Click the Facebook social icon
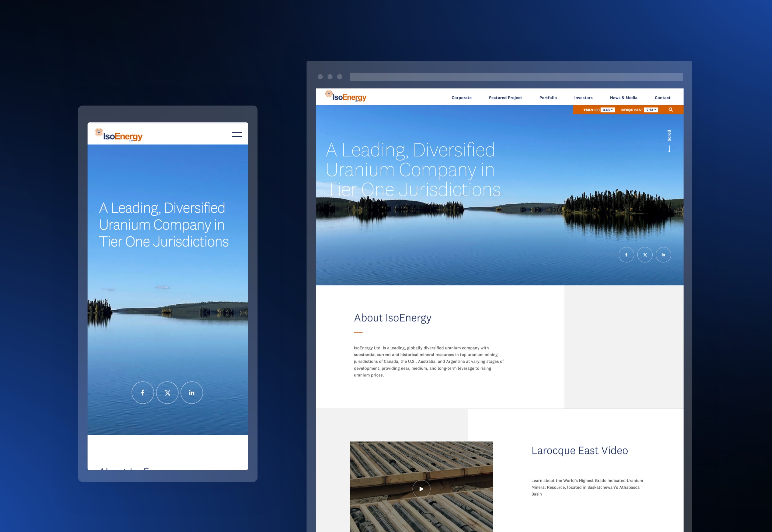The height and width of the screenshot is (532, 772). pos(627,255)
